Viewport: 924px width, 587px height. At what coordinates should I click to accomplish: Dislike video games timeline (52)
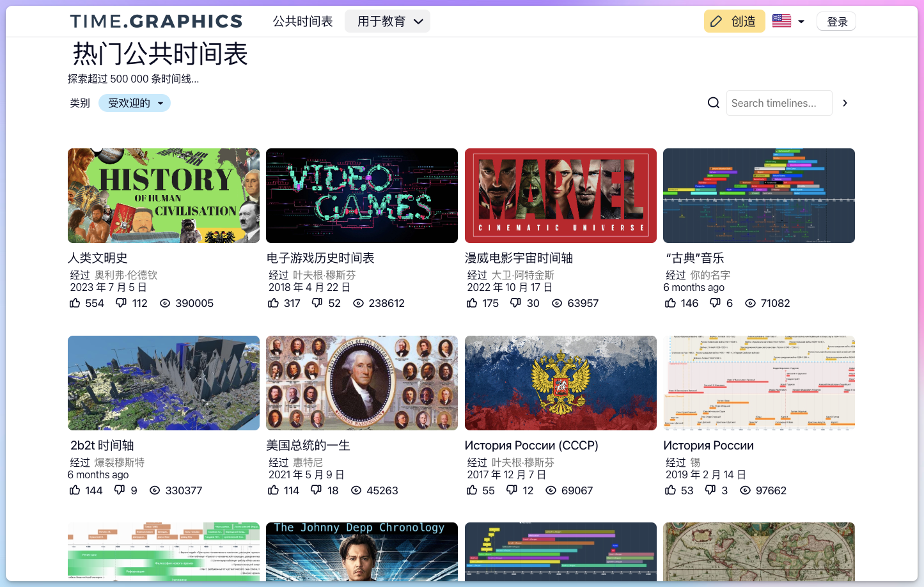point(317,303)
